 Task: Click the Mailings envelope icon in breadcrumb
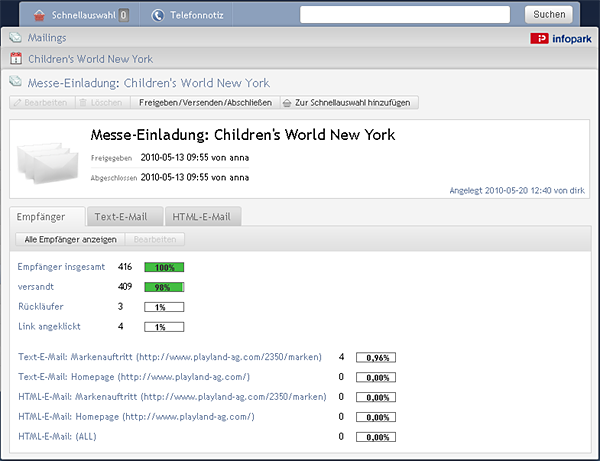click(16, 37)
